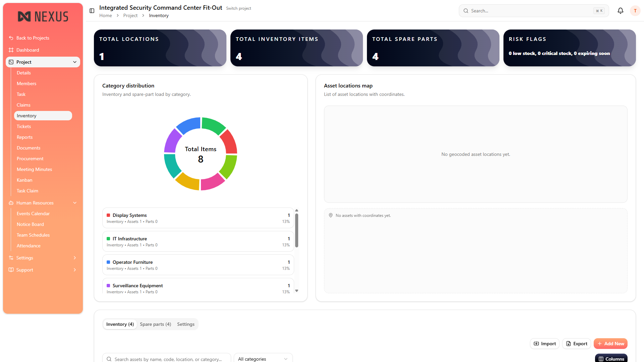Open Documents in the sidebar
This screenshot has height=362, width=644.
tap(29, 148)
